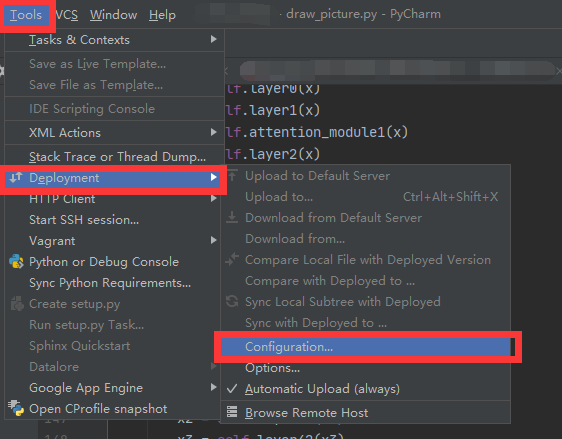Viewport: 562px width, 439px height.
Task: Expand XML Actions submenu
Action: 114,133
